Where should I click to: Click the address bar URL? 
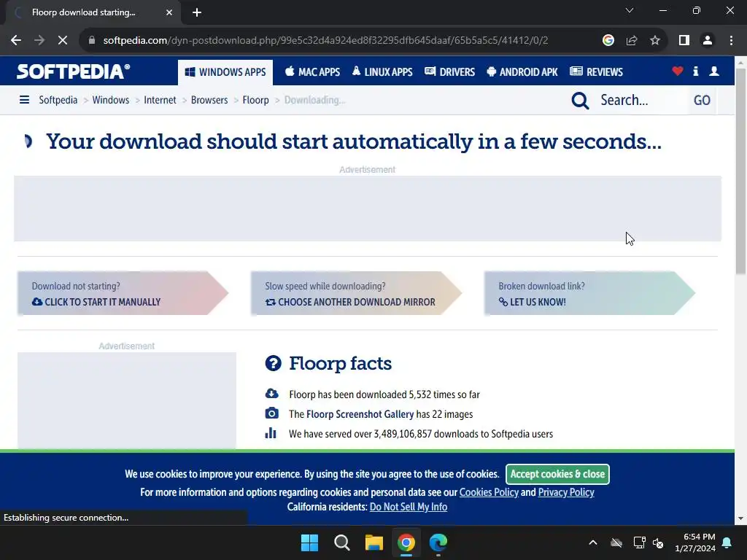(325, 41)
